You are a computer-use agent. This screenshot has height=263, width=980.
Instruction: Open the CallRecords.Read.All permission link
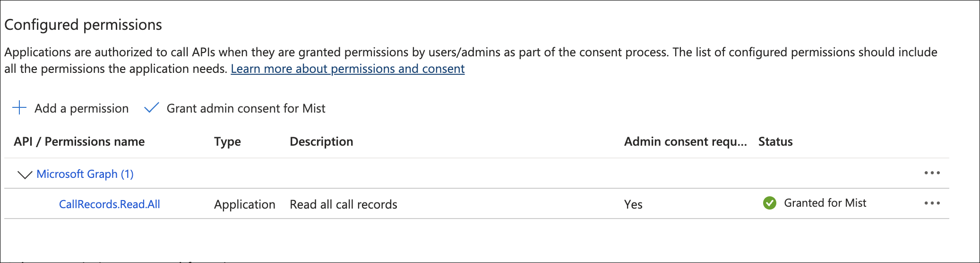(x=110, y=204)
